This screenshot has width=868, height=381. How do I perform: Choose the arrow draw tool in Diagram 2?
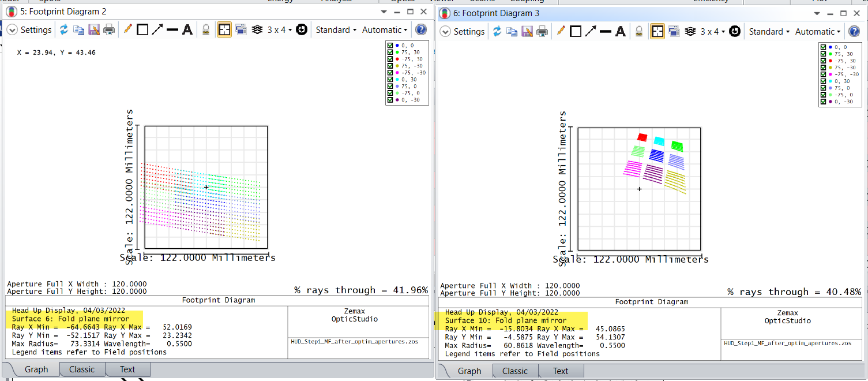click(157, 29)
